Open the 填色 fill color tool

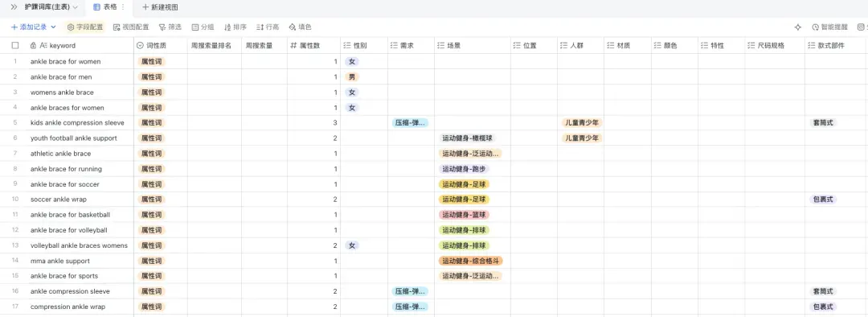click(x=300, y=27)
